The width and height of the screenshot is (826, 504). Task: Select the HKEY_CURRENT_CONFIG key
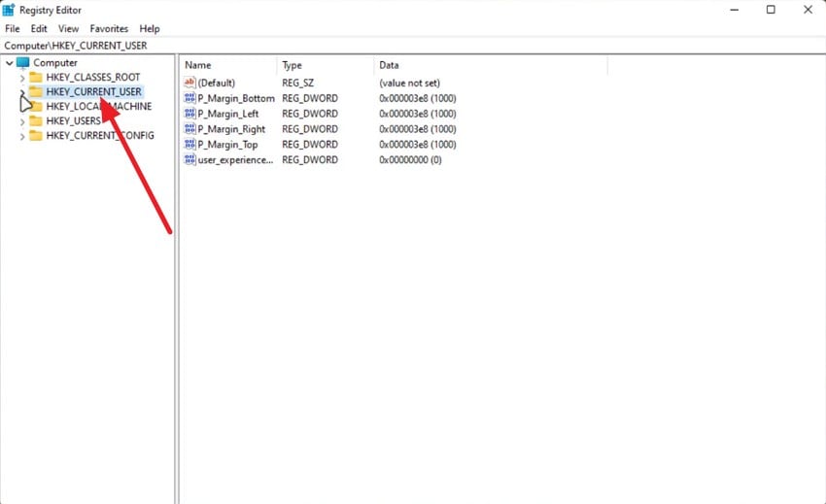(100, 135)
